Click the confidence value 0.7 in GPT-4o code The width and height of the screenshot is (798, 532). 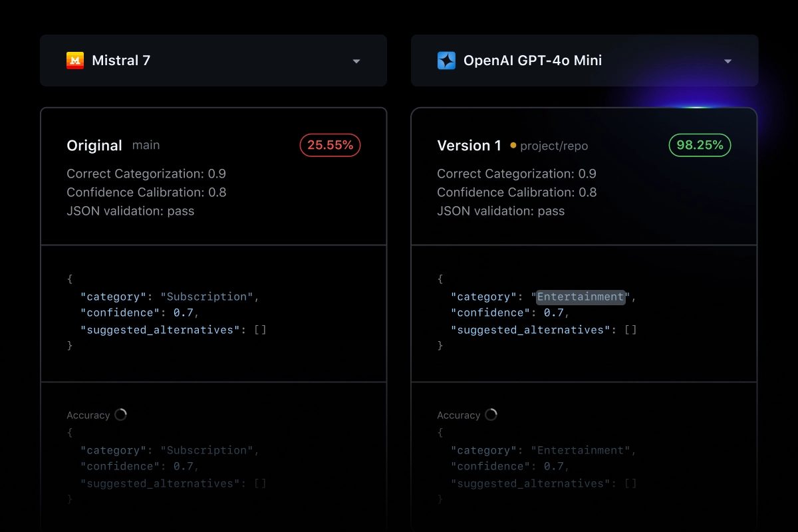point(558,313)
